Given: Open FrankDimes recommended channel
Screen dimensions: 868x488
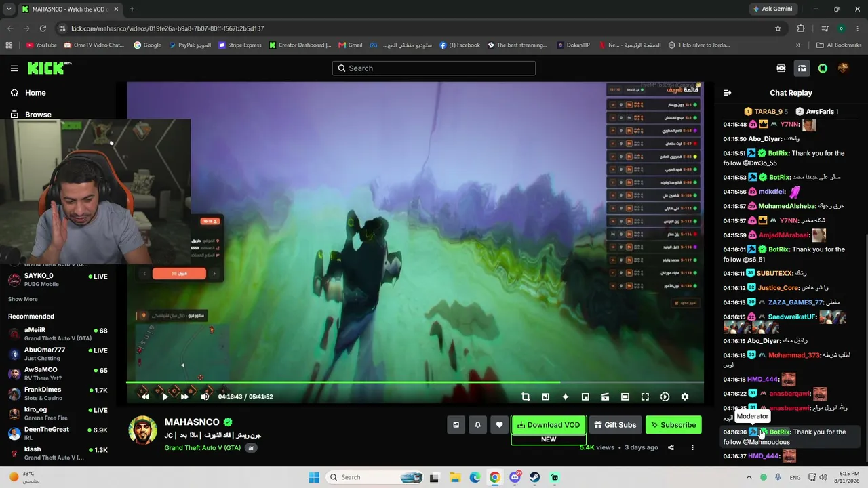Looking at the screenshot, I should click(x=58, y=393).
